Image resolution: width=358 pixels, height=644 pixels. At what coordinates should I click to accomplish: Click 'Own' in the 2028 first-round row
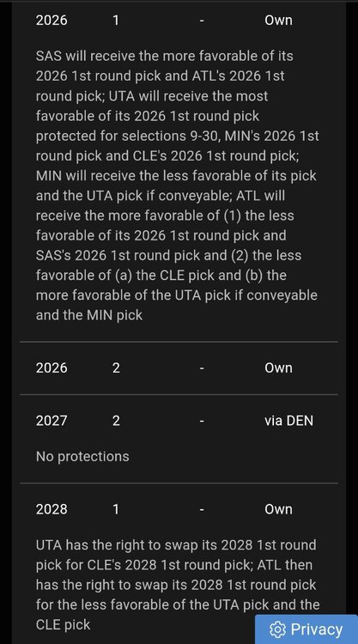(x=278, y=509)
